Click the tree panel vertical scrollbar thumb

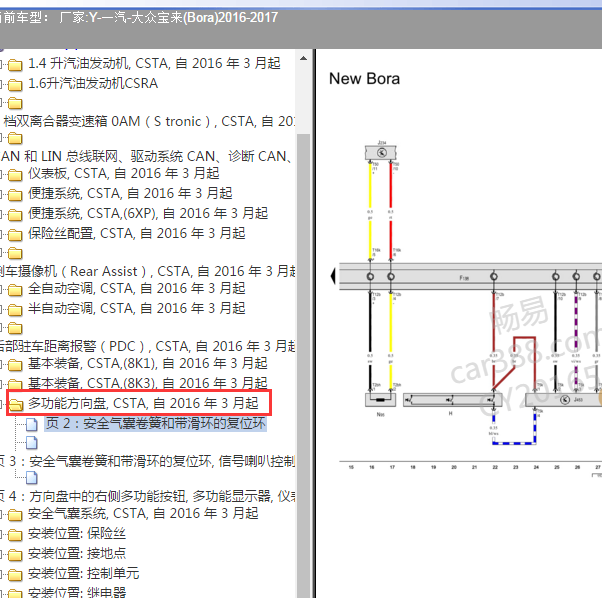tap(303, 365)
